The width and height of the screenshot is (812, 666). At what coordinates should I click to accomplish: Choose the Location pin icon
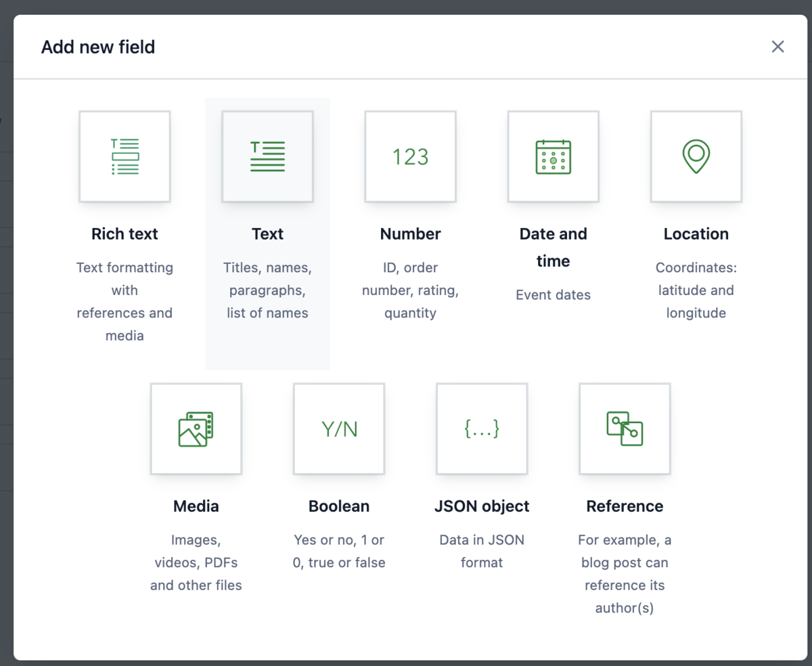pyautogui.click(x=696, y=156)
